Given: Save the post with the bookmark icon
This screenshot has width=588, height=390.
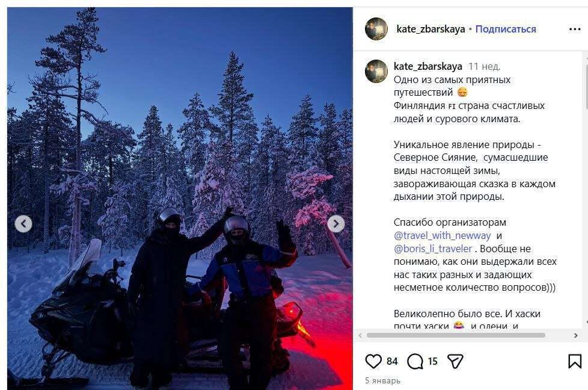Looking at the screenshot, I should click(575, 362).
